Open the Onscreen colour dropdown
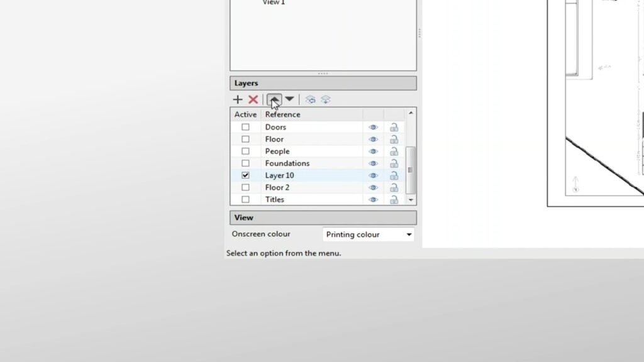644x362 pixels. click(368, 234)
